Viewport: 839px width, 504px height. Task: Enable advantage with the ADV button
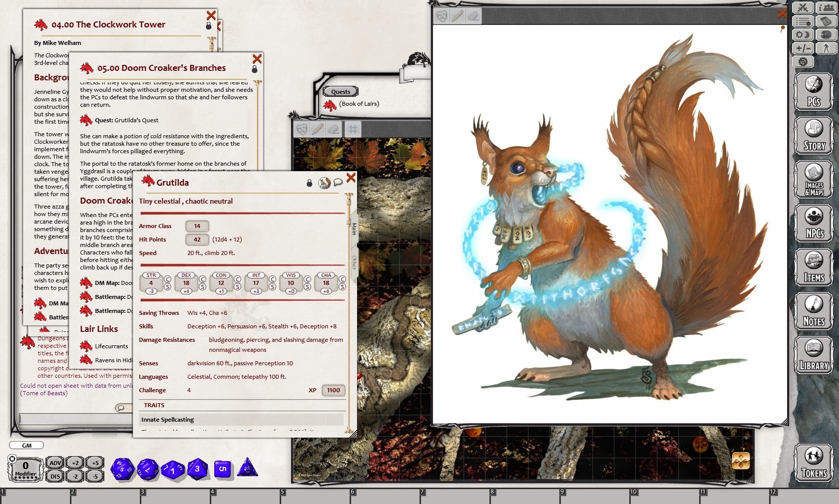pos(54,462)
